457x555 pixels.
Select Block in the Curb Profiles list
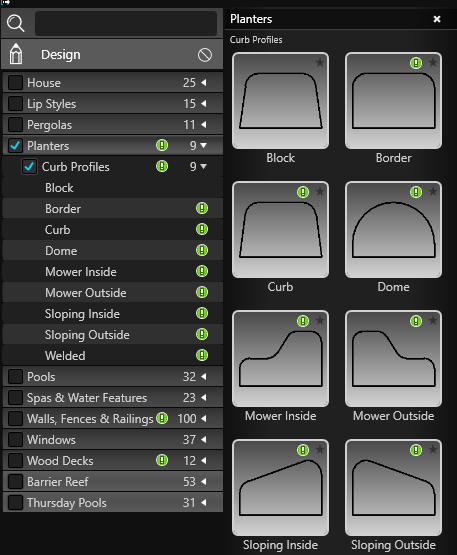(113, 188)
